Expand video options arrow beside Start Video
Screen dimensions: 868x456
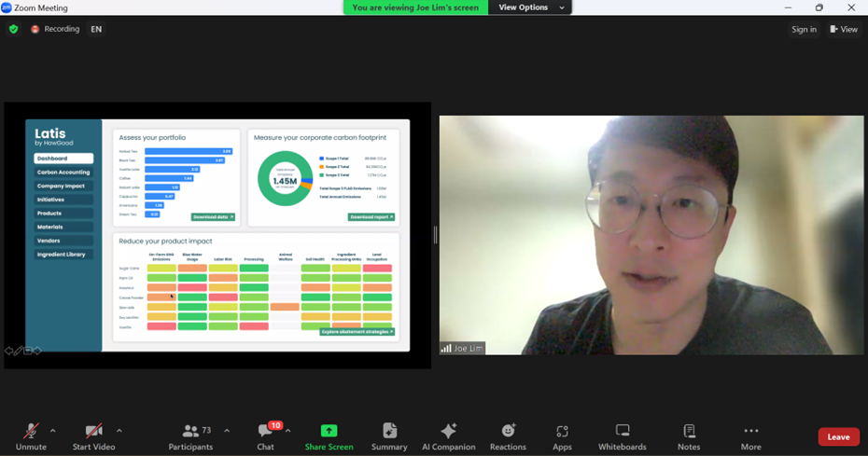tap(119, 431)
